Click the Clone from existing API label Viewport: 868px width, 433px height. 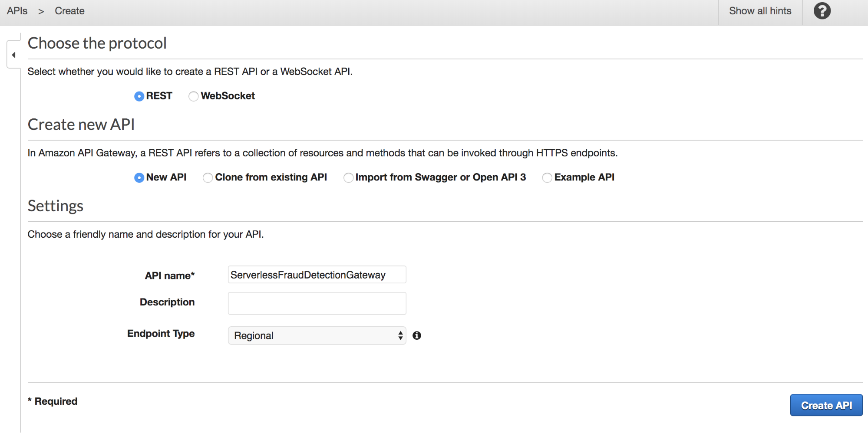pos(271,177)
